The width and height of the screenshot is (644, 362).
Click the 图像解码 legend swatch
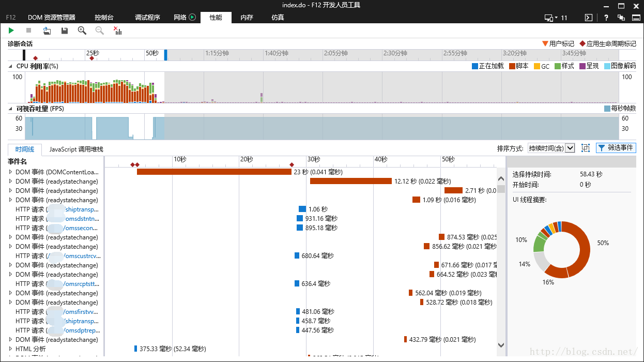pos(607,66)
